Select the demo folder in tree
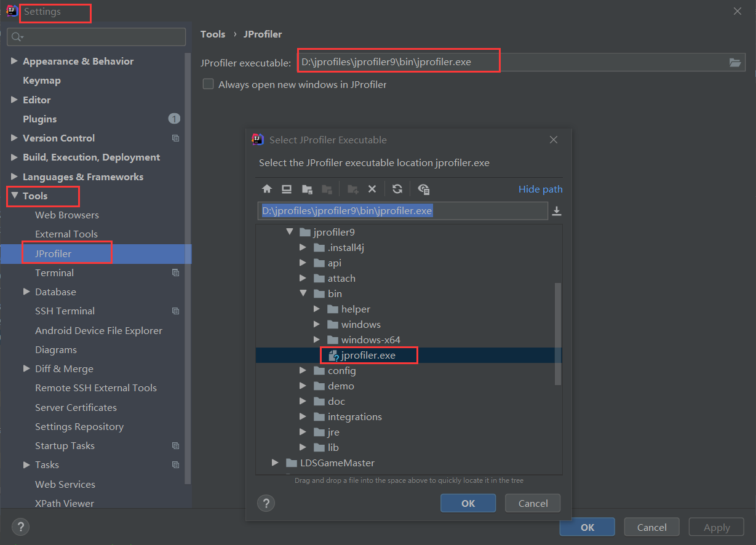 click(x=341, y=386)
